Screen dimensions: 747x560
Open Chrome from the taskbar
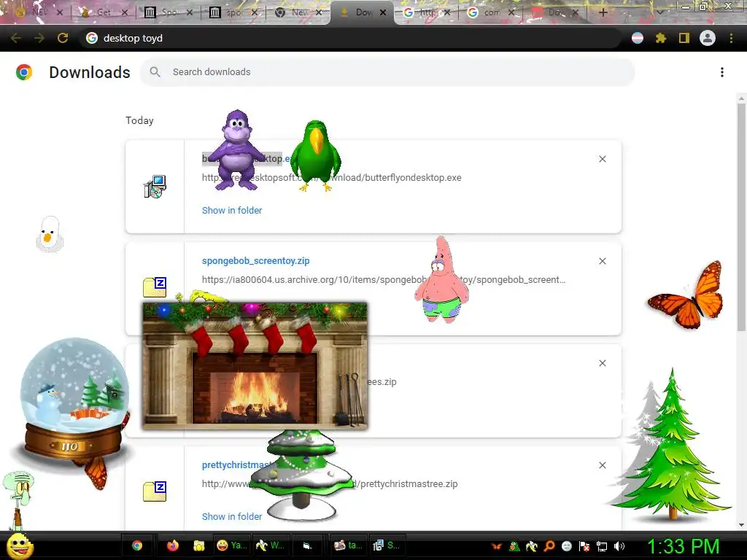(137, 545)
